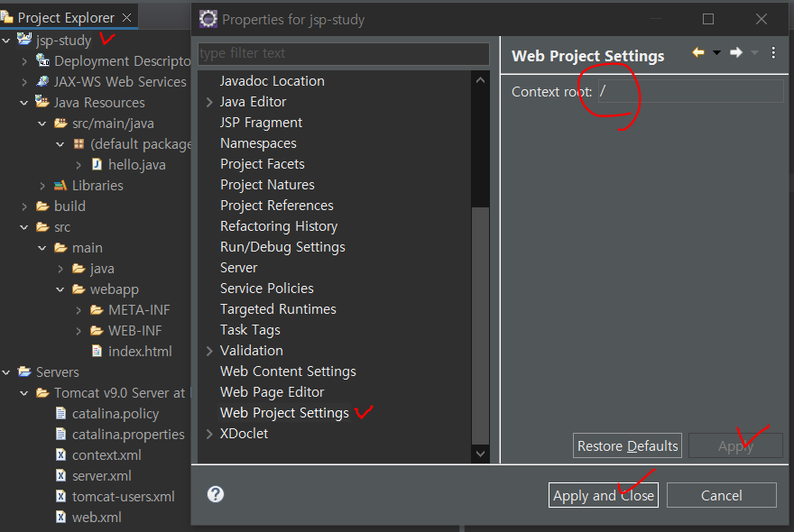
Task: Click the Apply and Close button
Action: pos(604,495)
